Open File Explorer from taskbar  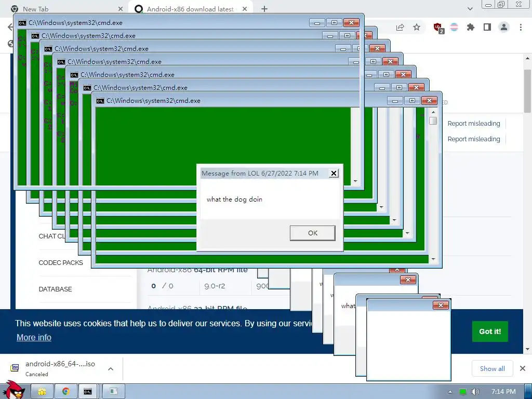pos(42,392)
